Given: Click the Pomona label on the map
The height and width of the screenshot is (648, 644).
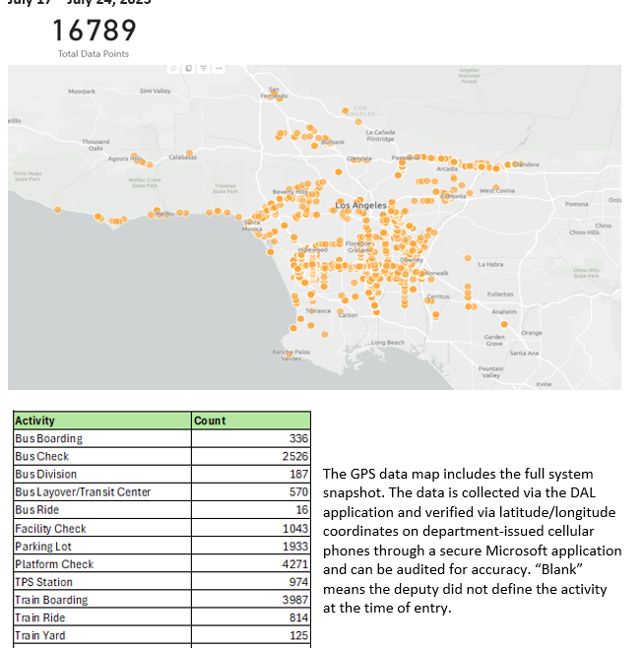Looking at the screenshot, I should coord(575,204).
